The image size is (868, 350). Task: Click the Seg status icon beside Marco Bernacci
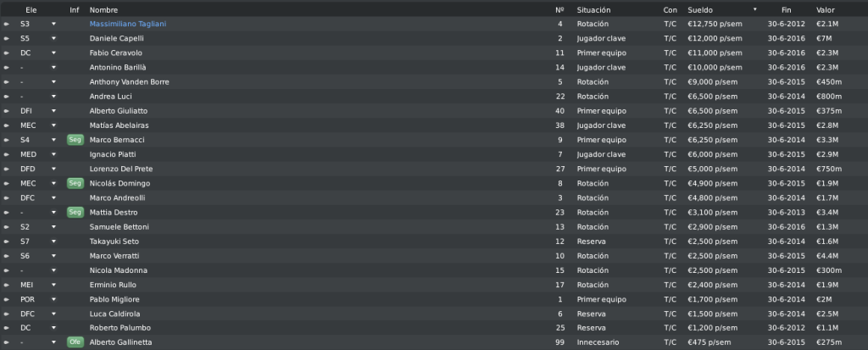pos(75,140)
